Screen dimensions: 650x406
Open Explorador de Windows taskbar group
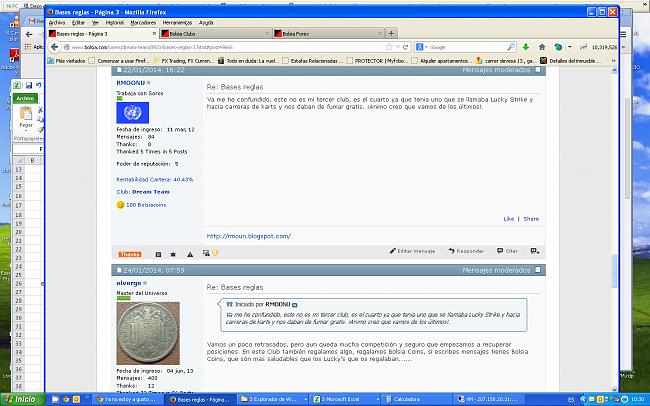pos(273,399)
